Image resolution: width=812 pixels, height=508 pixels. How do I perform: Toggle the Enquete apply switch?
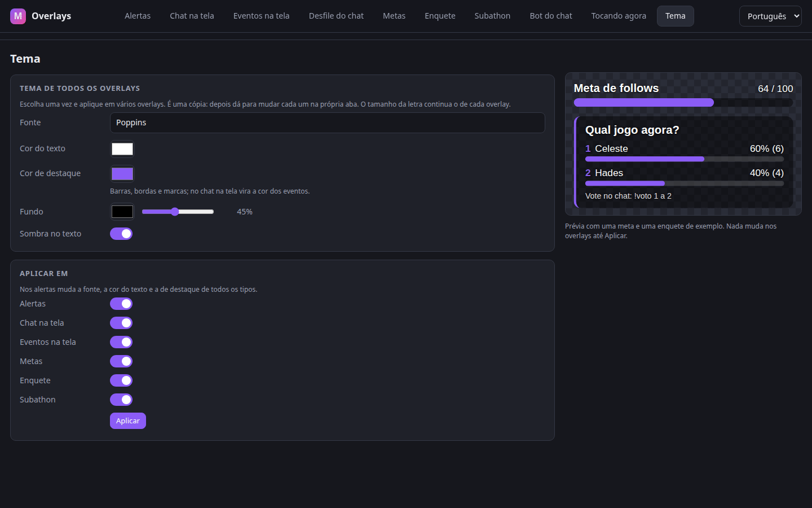(x=121, y=380)
